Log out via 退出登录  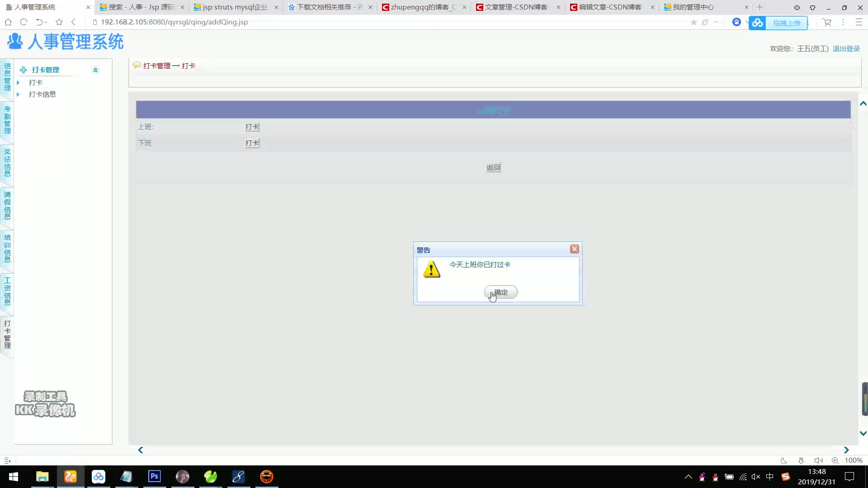click(x=846, y=48)
